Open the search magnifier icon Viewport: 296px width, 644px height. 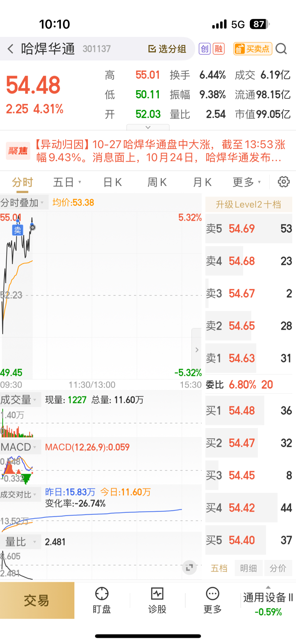(x=281, y=49)
